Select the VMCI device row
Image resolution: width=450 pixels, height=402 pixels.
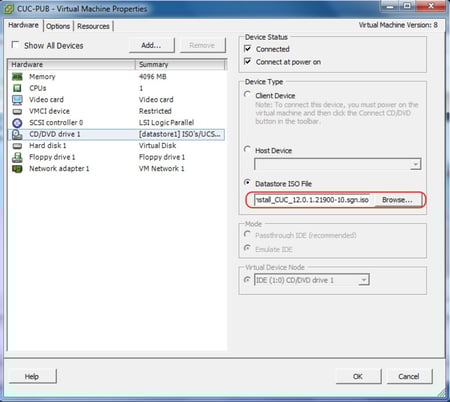pos(116,111)
